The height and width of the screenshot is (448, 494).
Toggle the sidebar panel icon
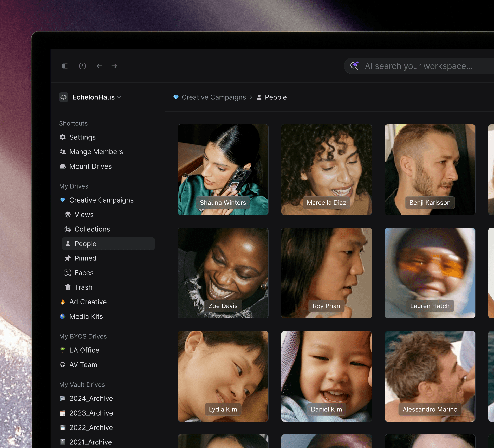pyautogui.click(x=65, y=66)
